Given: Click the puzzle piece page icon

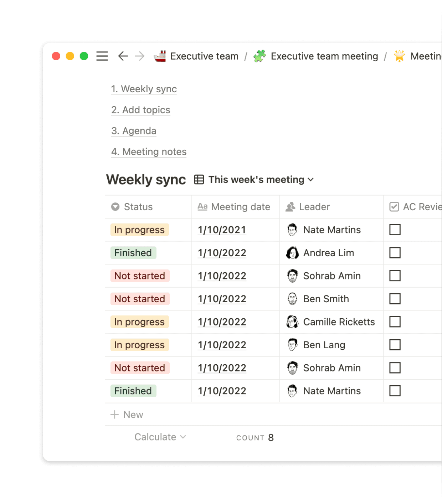Looking at the screenshot, I should pyautogui.click(x=259, y=56).
